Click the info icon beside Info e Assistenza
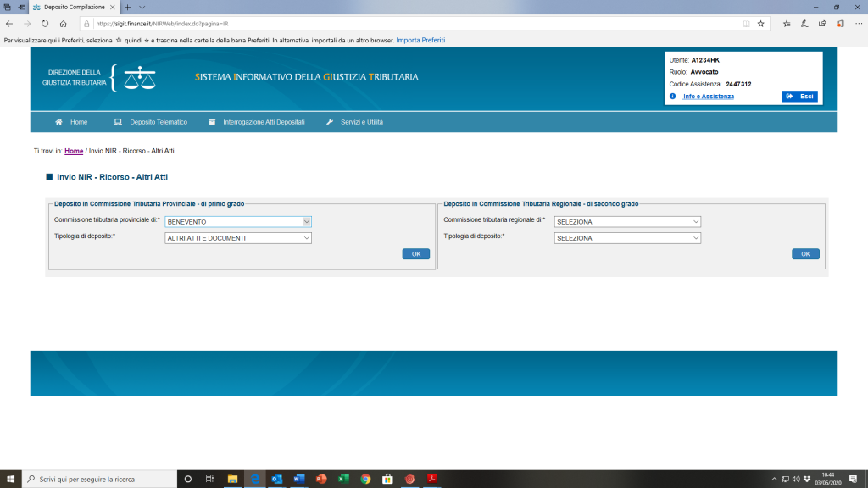This screenshot has height=488, width=868. 672,97
